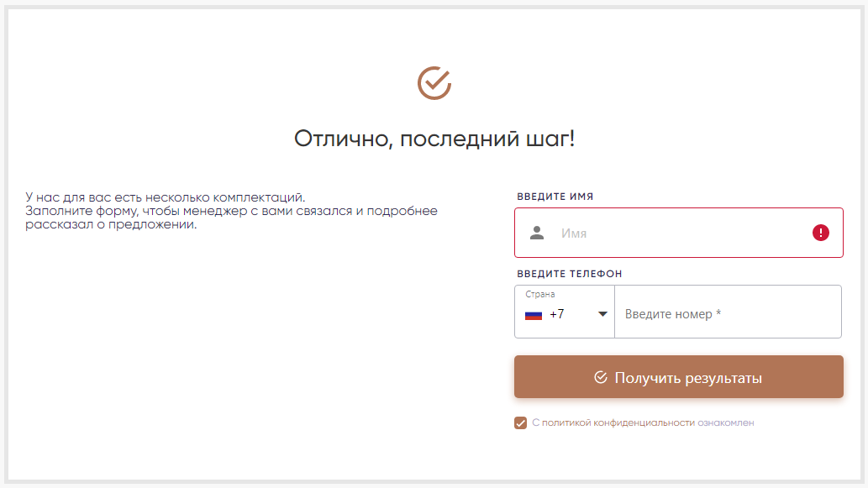Image resolution: width=868 pixels, height=488 pixels.
Task: Click the large checkmark icon above the heading
Action: coord(434,83)
